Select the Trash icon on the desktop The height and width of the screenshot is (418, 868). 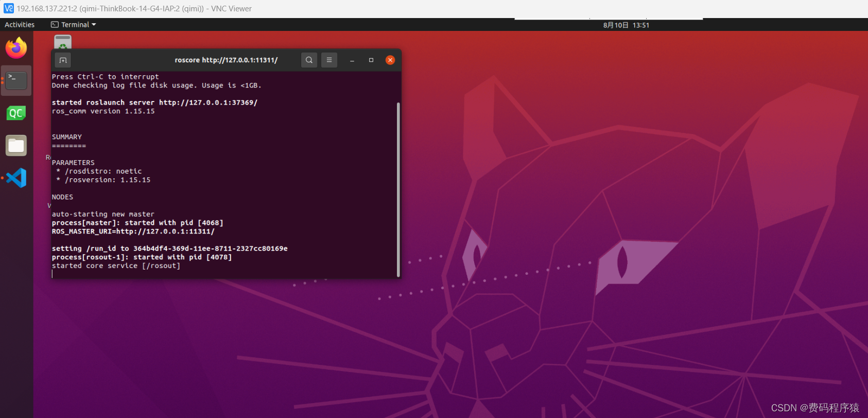[63, 42]
